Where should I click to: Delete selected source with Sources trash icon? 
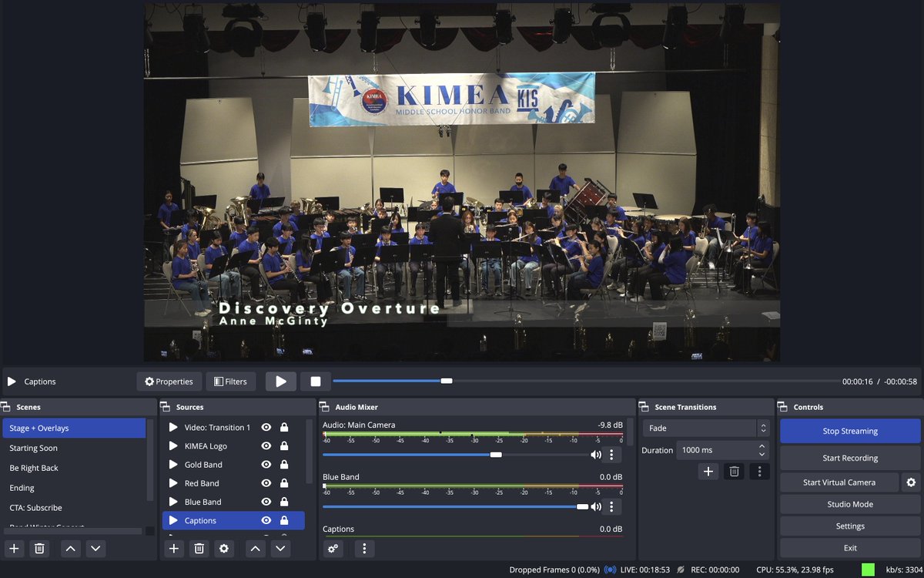[x=199, y=549]
